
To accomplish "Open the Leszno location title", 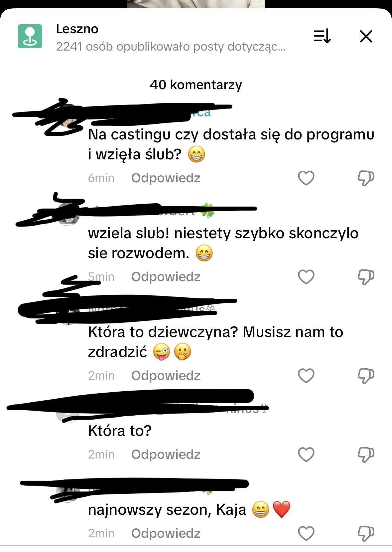I will click(77, 29).
